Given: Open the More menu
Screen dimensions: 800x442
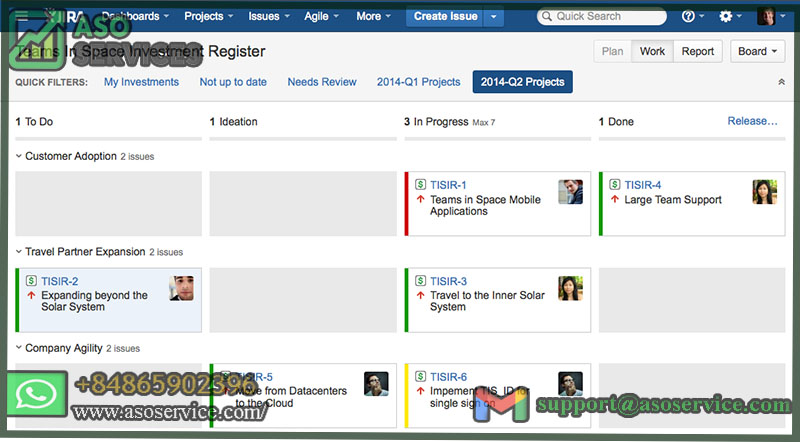Looking at the screenshot, I should coord(373,16).
